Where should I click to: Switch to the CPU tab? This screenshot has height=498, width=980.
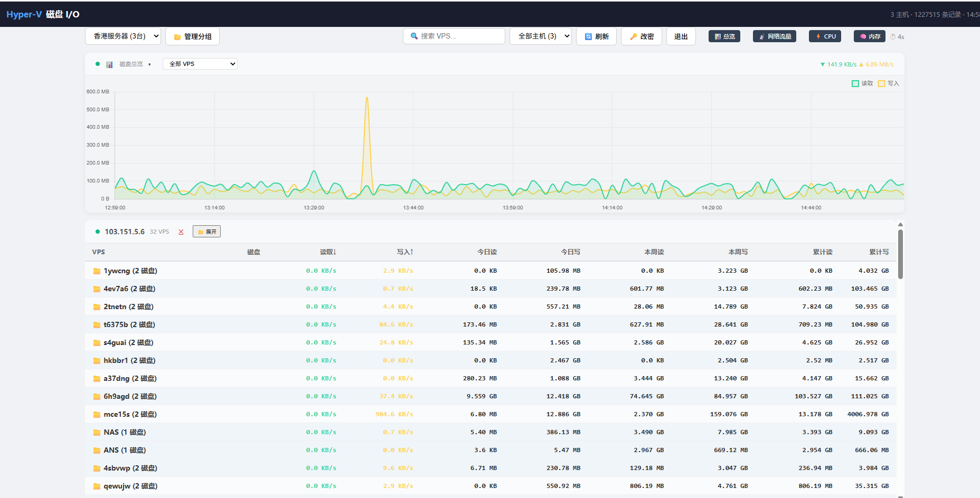pos(825,36)
